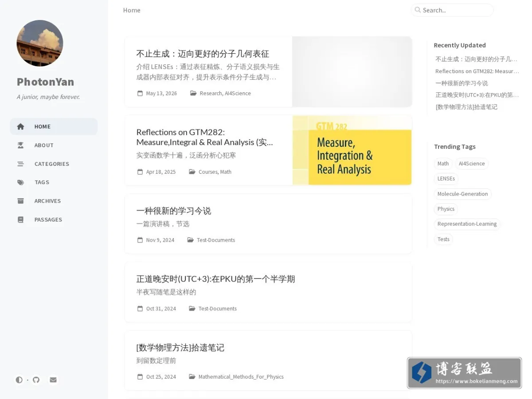Viewport: 532px width, 399px height.
Task: Click the Home breadcrumb
Action: [132, 10]
